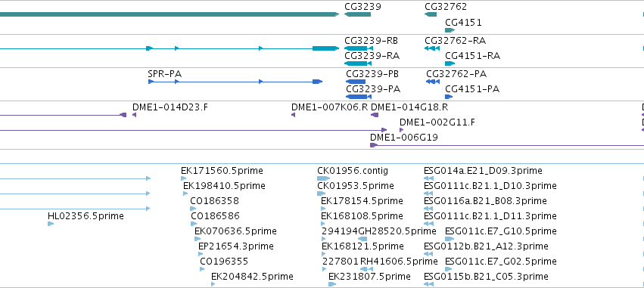Select the DME1-014G18.R clone end glyph
The height and width of the screenshot is (288, 644).
[x=375, y=115]
